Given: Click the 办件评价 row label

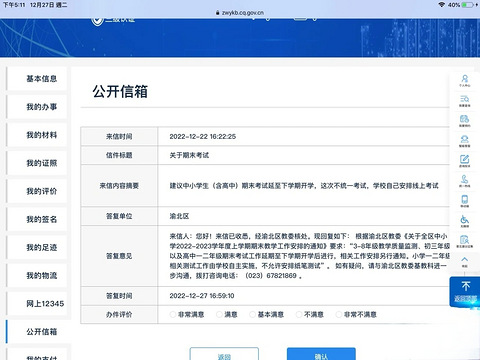Looking at the screenshot, I should click(119, 314).
